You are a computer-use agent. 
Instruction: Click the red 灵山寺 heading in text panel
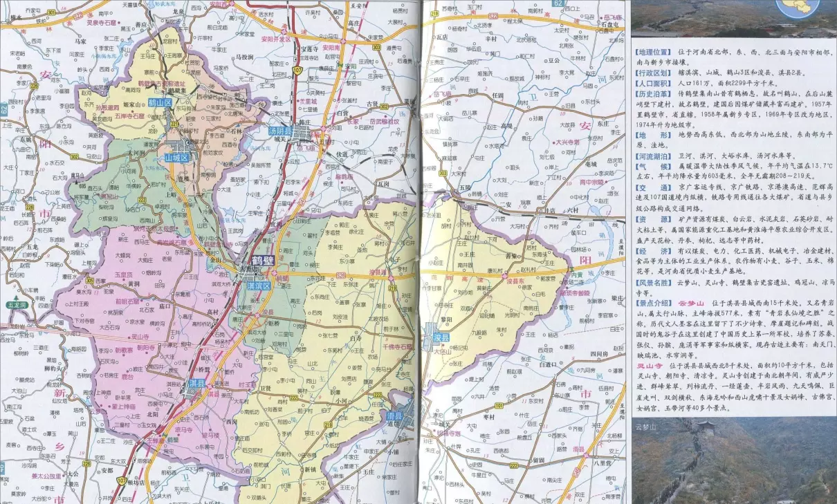pos(649,365)
